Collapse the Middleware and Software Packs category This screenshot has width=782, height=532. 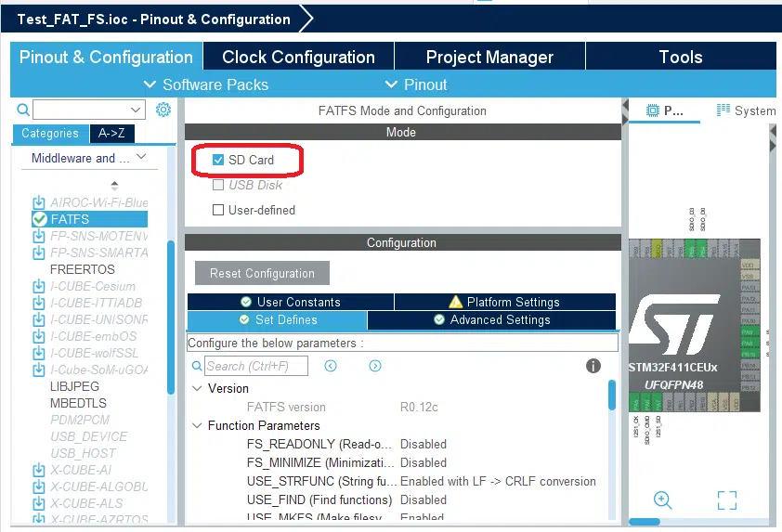(x=141, y=157)
